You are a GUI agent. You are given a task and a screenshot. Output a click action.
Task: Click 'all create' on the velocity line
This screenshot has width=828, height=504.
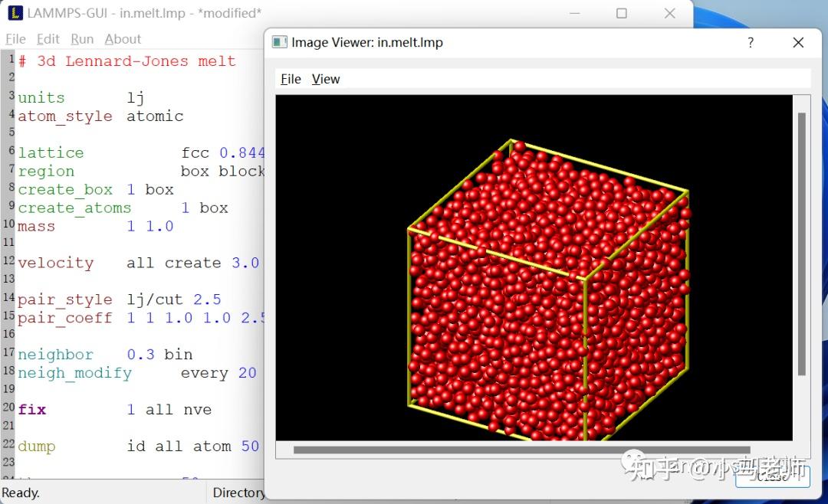[174, 263]
